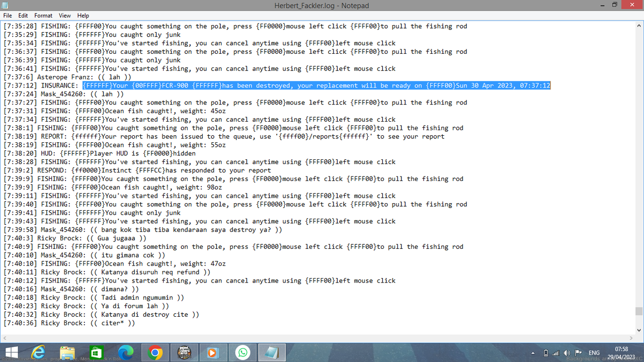
Task: Click the [7:36:39] 'You caught only junk' line
Action: click(92, 60)
